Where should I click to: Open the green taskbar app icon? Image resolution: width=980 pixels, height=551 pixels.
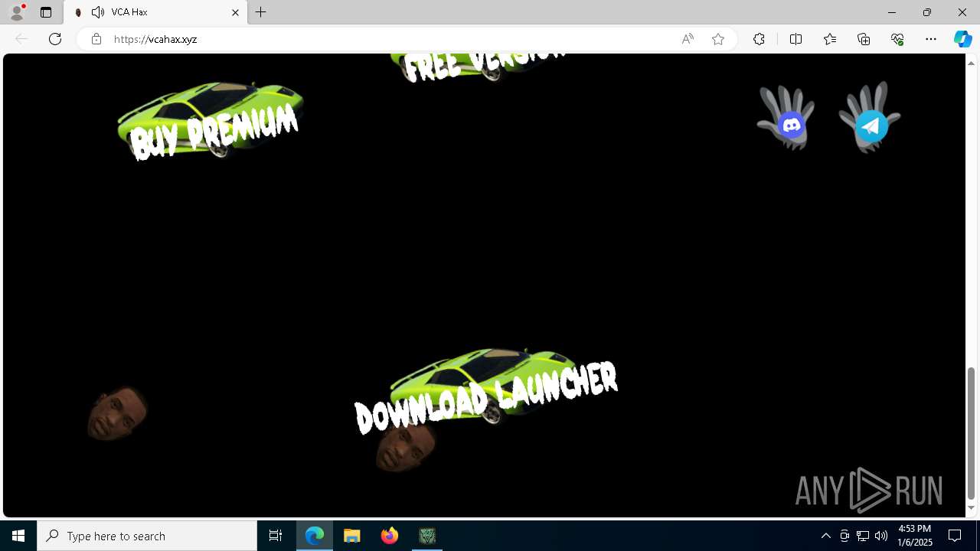427,536
